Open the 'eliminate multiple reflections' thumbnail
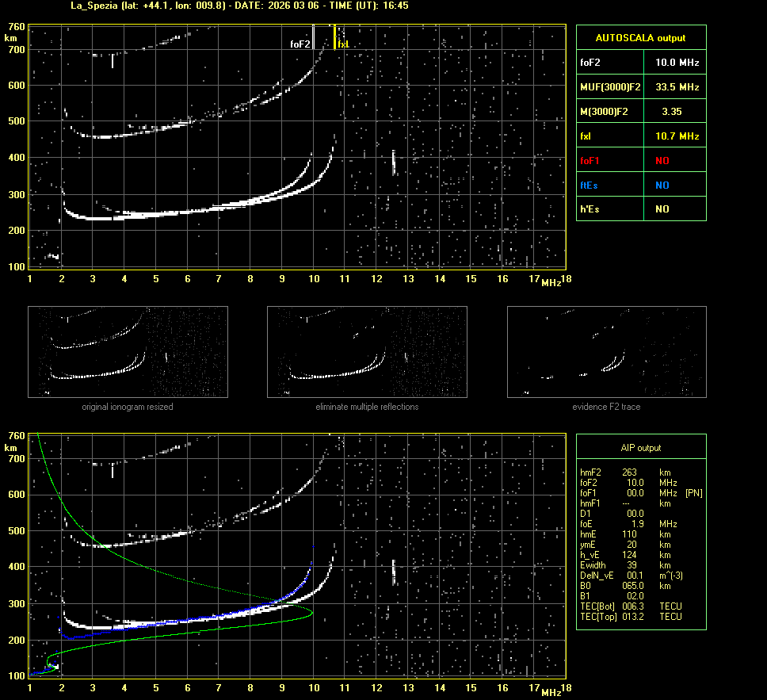 click(x=367, y=352)
